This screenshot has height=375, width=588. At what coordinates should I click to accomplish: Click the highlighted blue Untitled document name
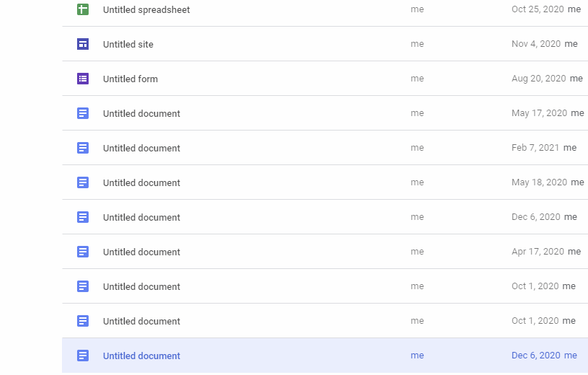(x=141, y=356)
